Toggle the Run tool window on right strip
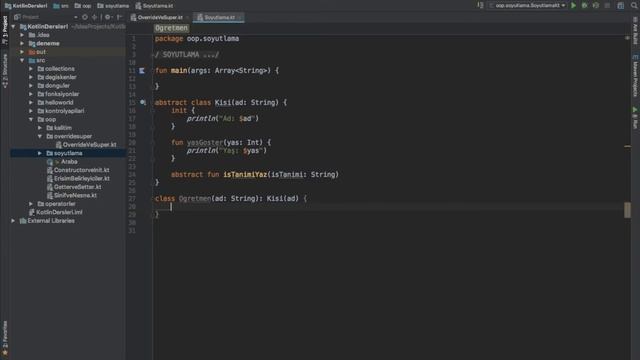640x360 pixels. [635, 118]
